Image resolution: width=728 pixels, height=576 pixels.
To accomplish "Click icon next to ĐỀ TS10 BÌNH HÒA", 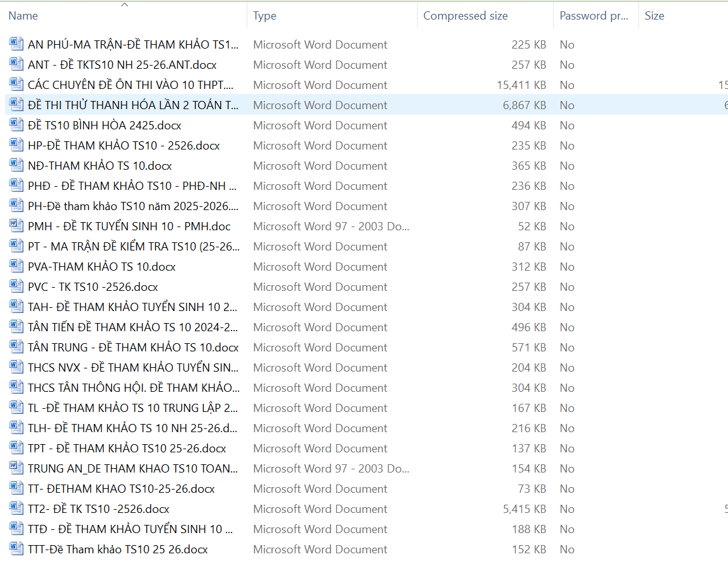I will (16, 125).
